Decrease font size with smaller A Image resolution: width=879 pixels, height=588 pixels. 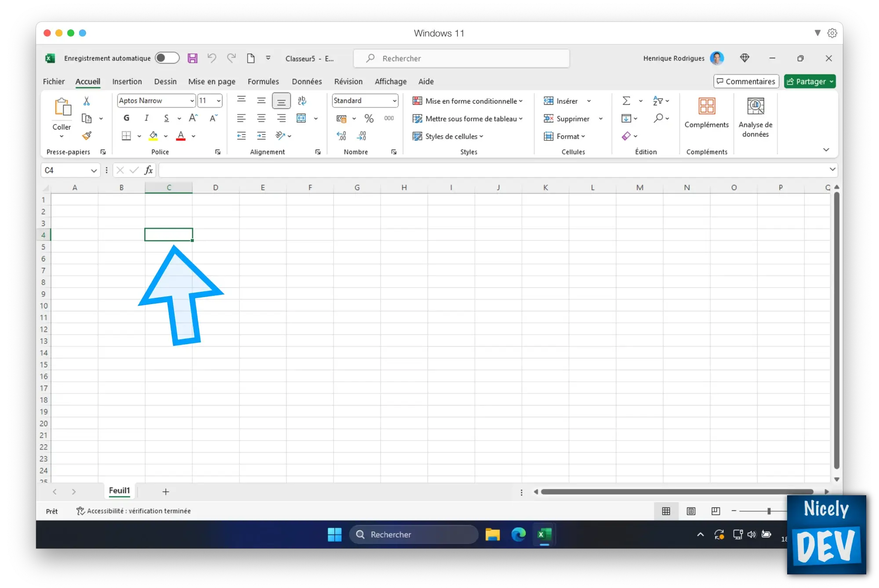[x=214, y=118]
